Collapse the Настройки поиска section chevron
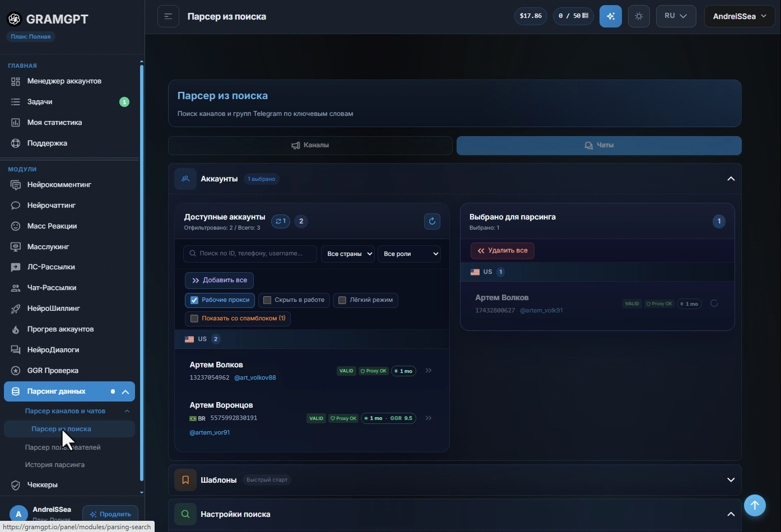 (x=731, y=514)
